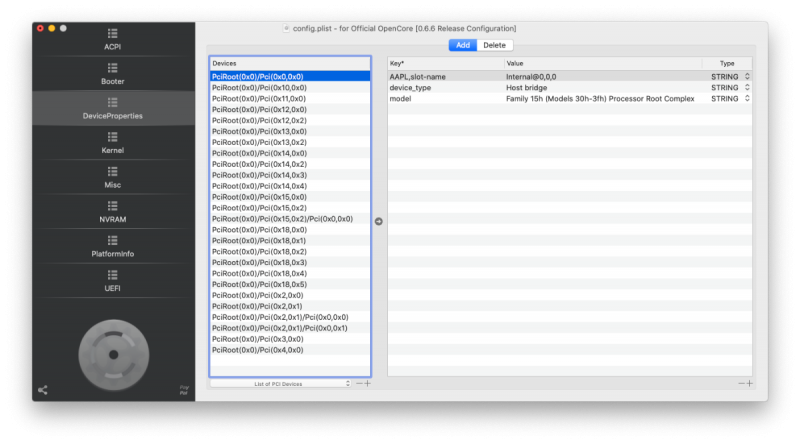
Task: Select device PciRoot(0x0)/Pci(0x2,0x1)/Pci(0x0,0x0)
Action: (290, 317)
